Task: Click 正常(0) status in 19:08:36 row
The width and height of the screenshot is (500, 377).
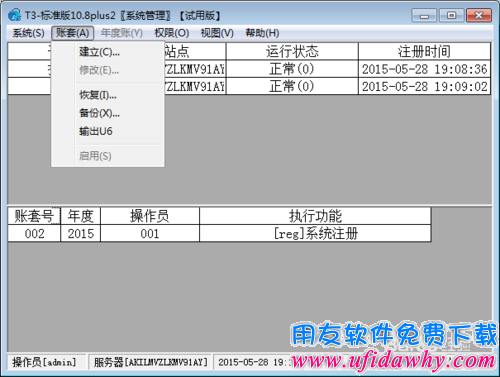Action: pos(292,69)
